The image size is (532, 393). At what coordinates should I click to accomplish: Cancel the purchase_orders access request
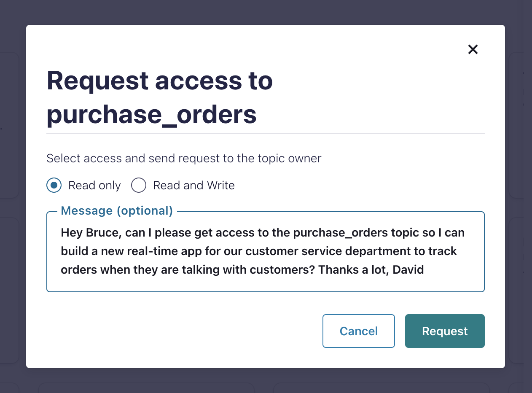pos(358,331)
